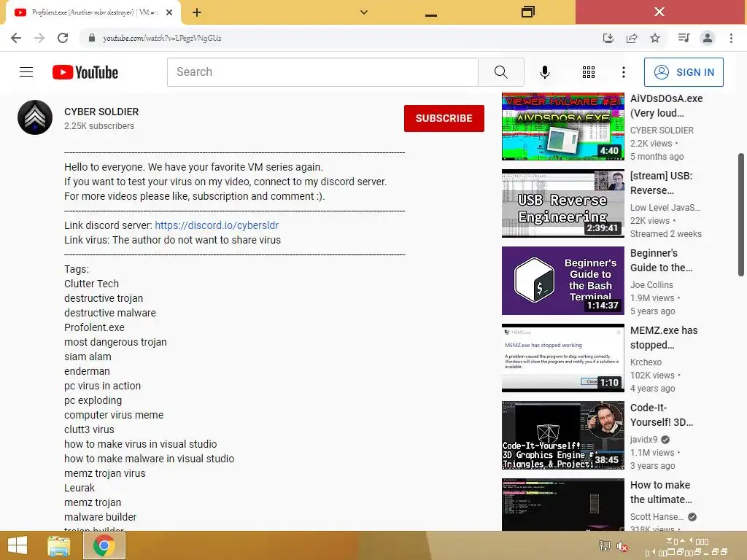Click the YouTube logo

tap(85, 72)
